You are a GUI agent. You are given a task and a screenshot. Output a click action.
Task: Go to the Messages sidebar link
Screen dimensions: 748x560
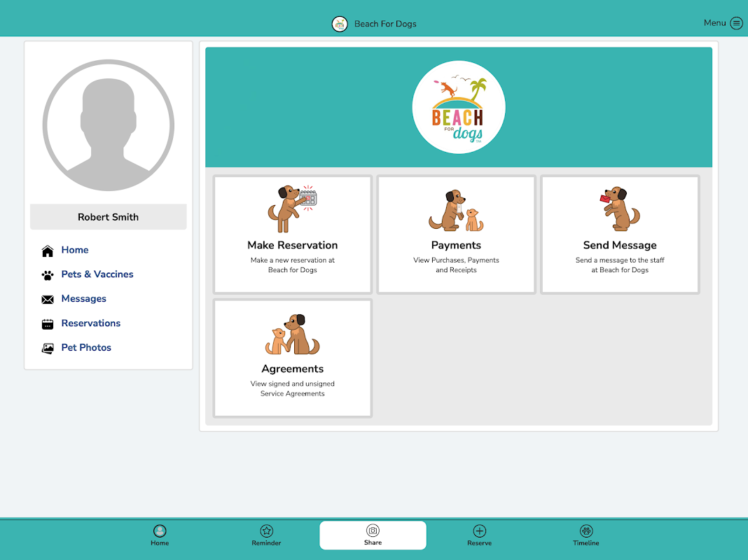point(84,299)
